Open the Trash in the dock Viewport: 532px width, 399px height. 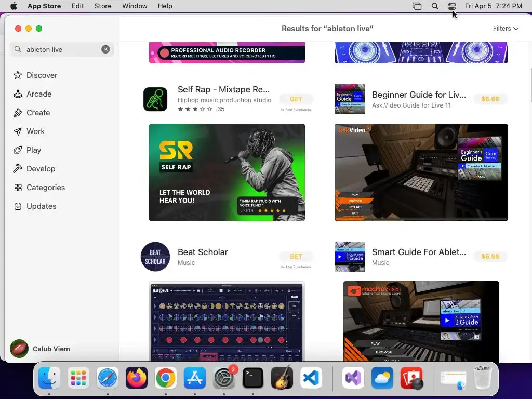coord(482,377)
